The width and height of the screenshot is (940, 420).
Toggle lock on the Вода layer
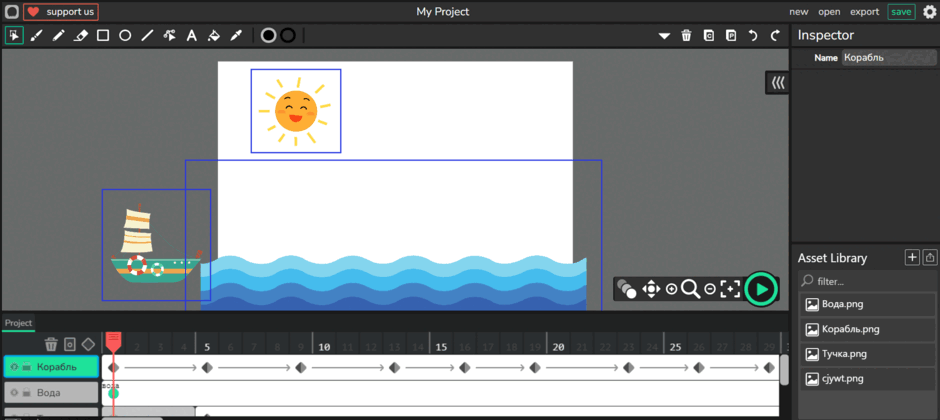[x=26, y=392]
